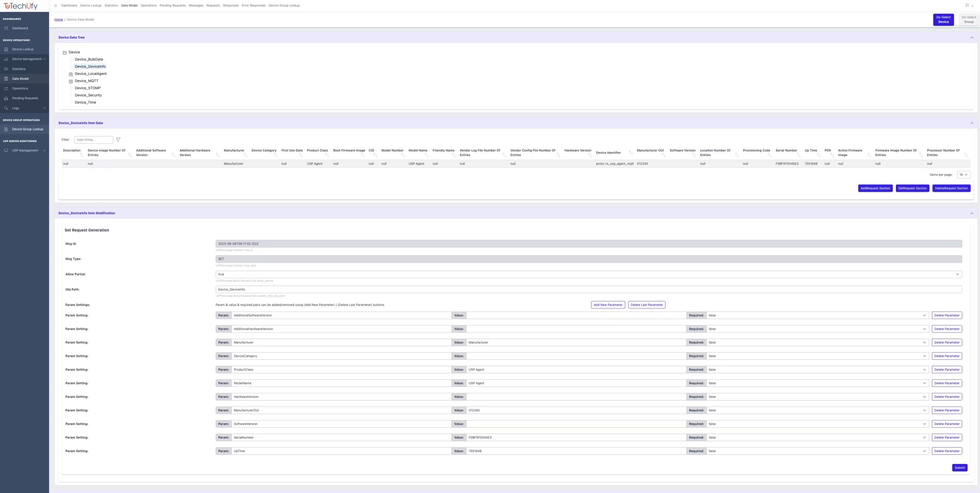Open the top-right list menu icon
Viewport: 980px width, 493px height.
click(967, 6)
